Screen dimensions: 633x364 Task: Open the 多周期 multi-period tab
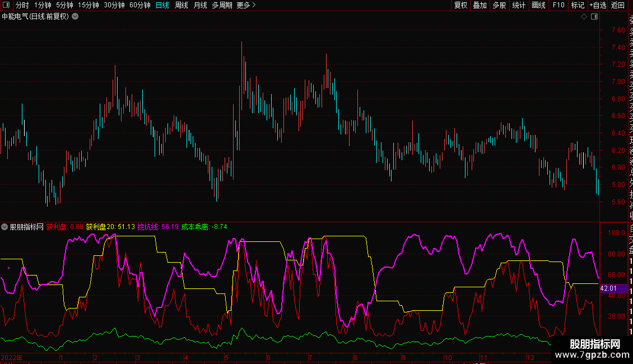[222, 5]
